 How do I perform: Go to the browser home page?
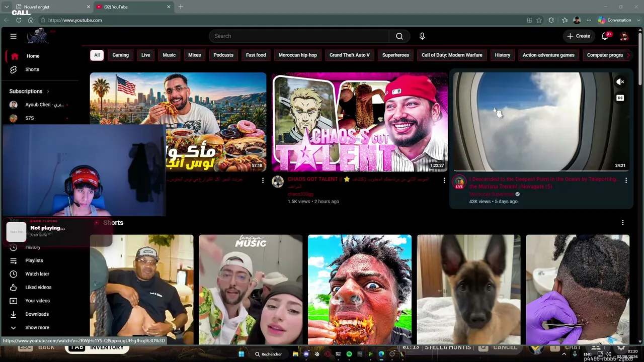pyautogui.click(x=31, y=20)
